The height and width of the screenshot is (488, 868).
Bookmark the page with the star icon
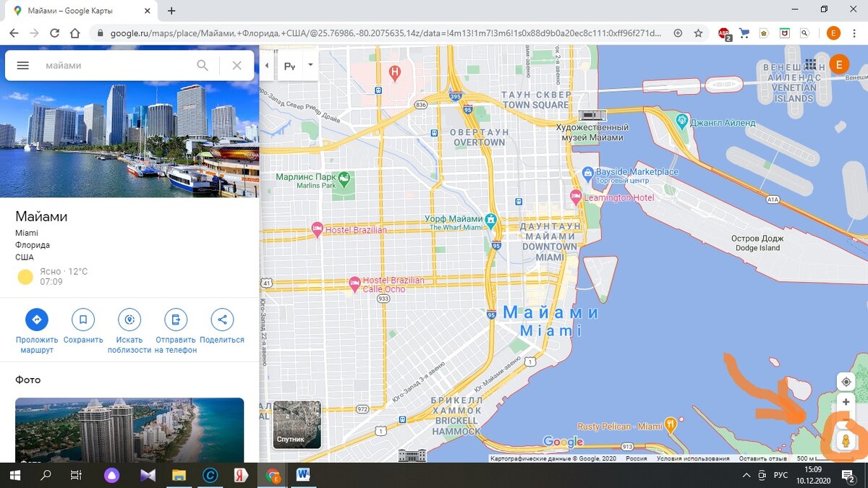pyautogui.click(x=698, y=33)
